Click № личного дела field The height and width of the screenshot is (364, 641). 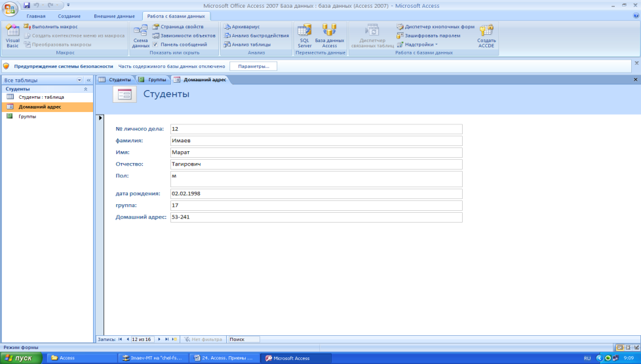(316, 129)
